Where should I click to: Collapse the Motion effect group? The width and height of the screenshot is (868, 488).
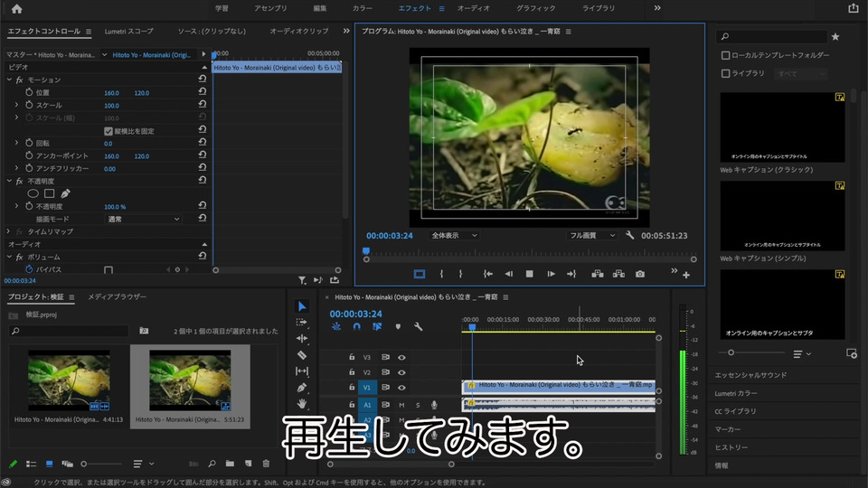[x=9, y=80]
